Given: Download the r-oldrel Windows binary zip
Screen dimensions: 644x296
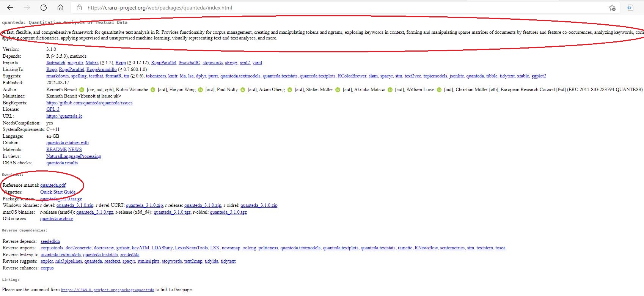Looking at the screenshot, I should pos(259,205).
